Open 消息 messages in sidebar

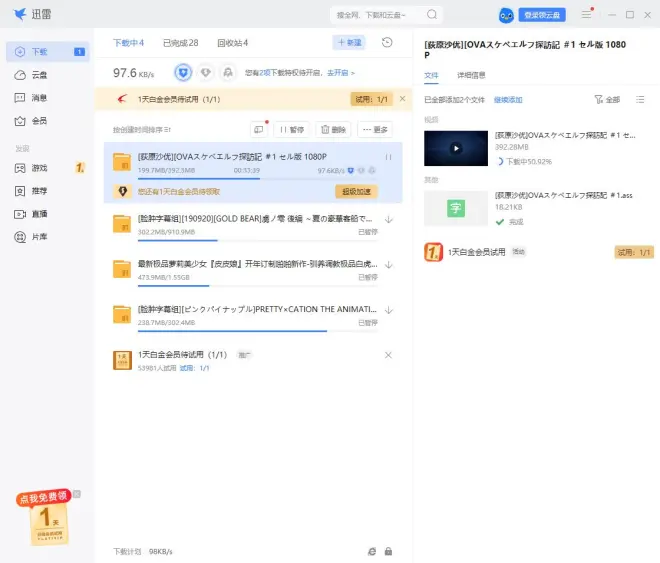click(x=38, y=98)
